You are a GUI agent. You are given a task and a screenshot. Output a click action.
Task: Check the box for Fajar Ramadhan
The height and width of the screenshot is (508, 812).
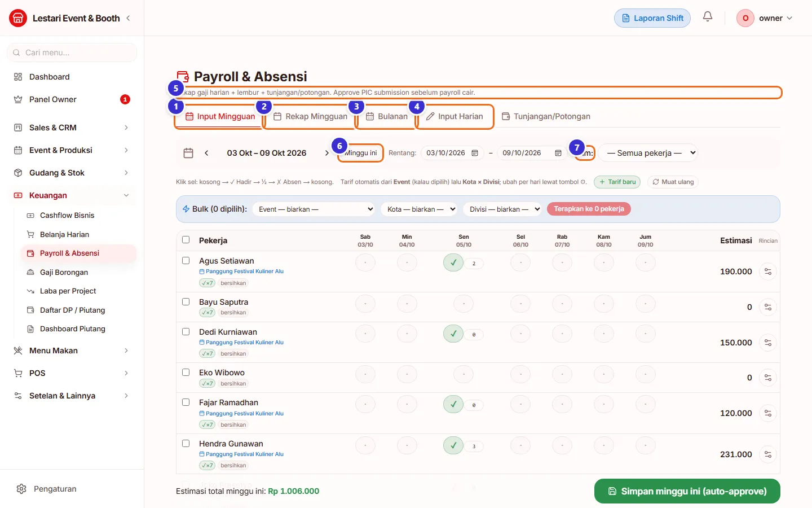(x=186, y=402)
